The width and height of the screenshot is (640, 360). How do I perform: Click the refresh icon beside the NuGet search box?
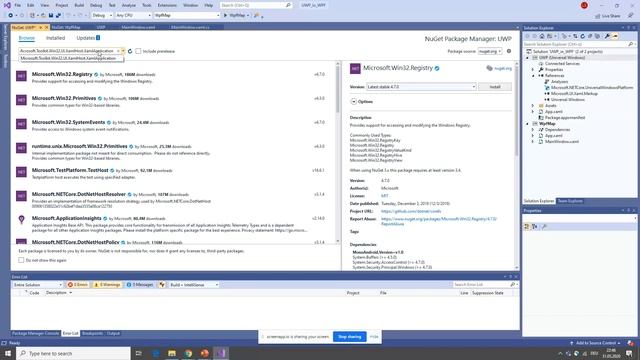pos(130,51)
